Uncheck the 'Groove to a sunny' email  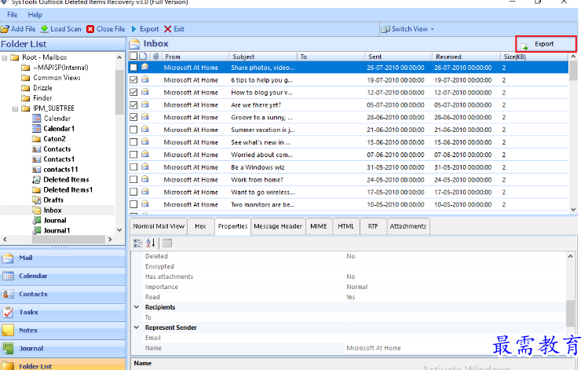133,117
